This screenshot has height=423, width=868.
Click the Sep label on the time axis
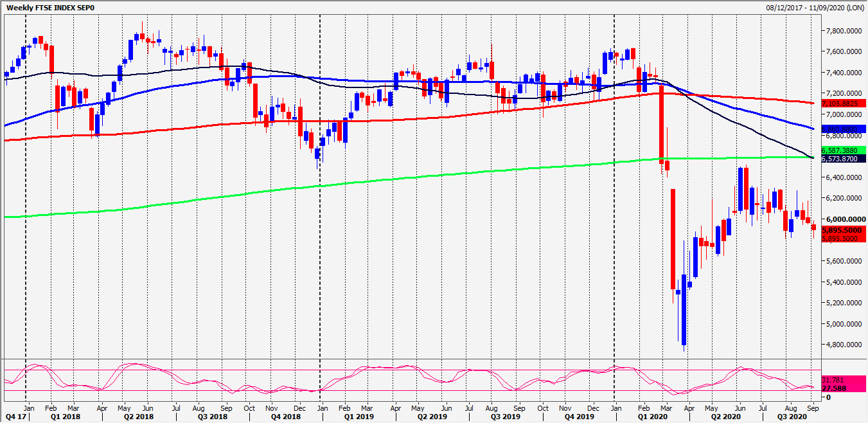(812, 408)
